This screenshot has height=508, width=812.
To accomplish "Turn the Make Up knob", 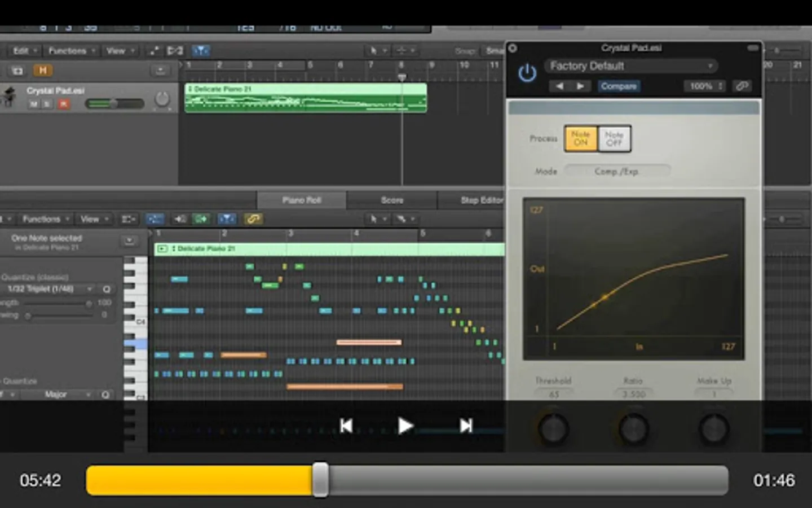I will tap(714, 429).
